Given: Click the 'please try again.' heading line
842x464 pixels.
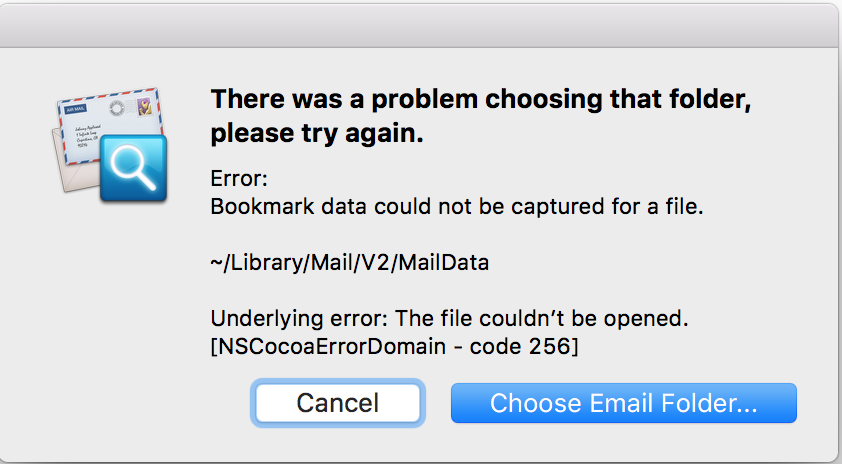Looking at the screenshot, I should pyautogui.click(x=317, y=133).
